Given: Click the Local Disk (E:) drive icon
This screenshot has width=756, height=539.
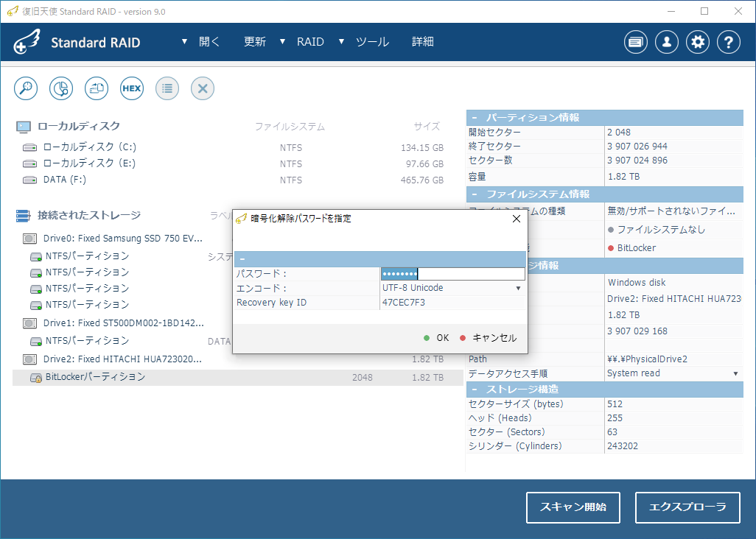Looking at the screenshot, I should pos(30,163).
